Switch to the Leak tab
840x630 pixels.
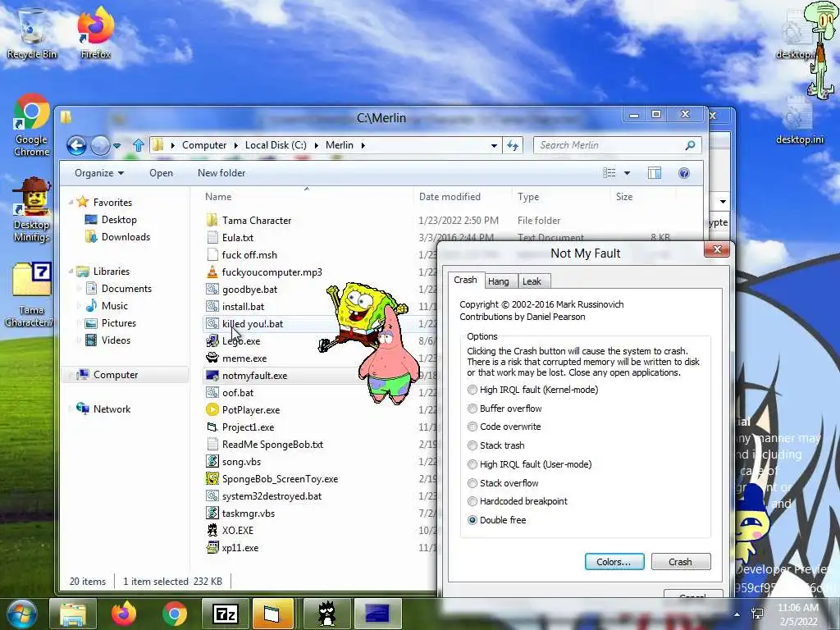(532, 281)
